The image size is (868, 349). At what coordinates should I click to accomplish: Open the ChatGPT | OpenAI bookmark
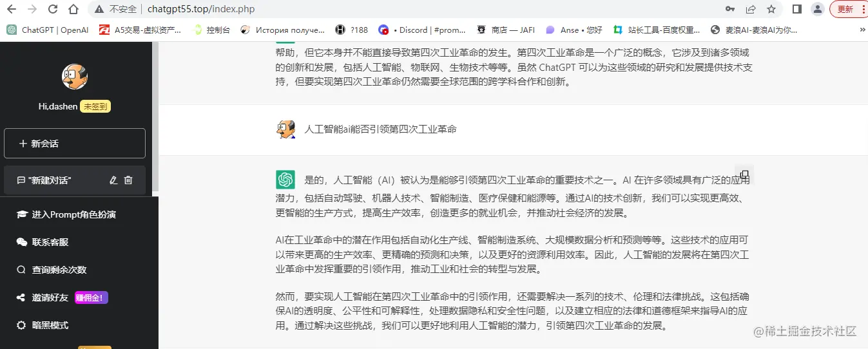coord(48,30)
